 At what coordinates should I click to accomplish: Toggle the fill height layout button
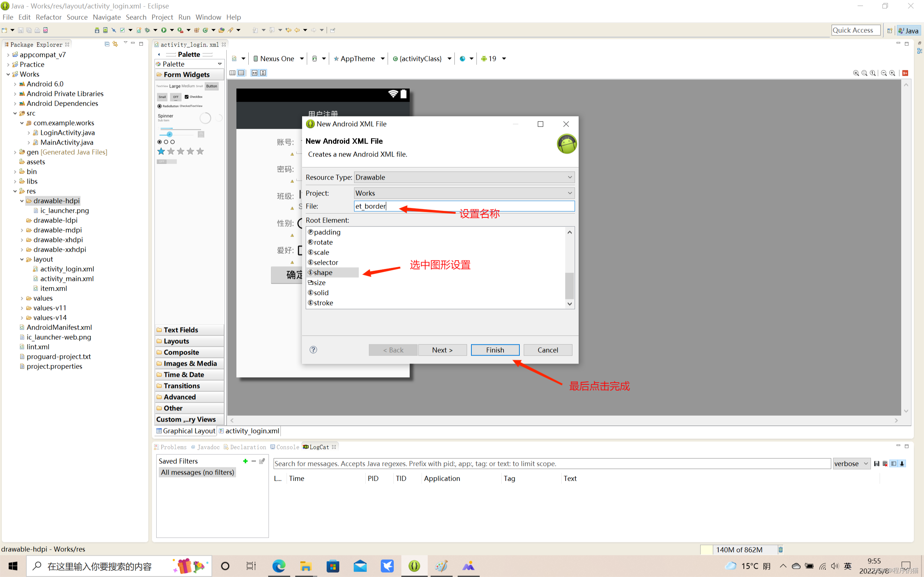263,73
